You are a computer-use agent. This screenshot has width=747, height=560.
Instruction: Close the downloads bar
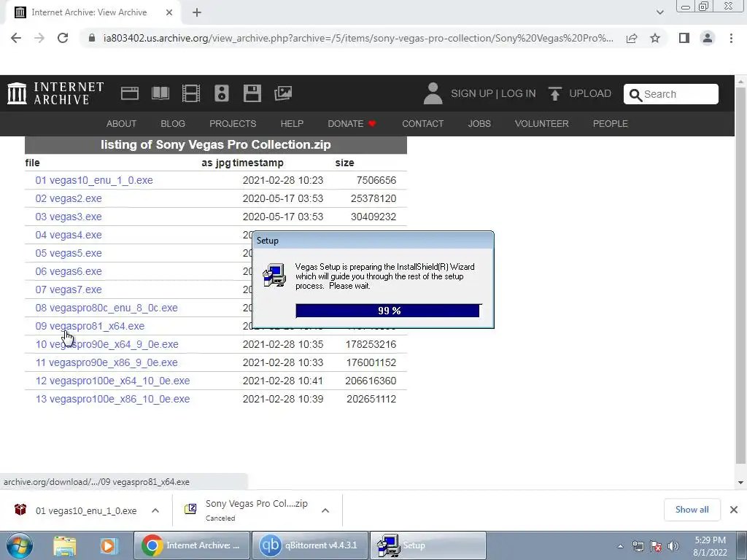(x=734, y=510)
